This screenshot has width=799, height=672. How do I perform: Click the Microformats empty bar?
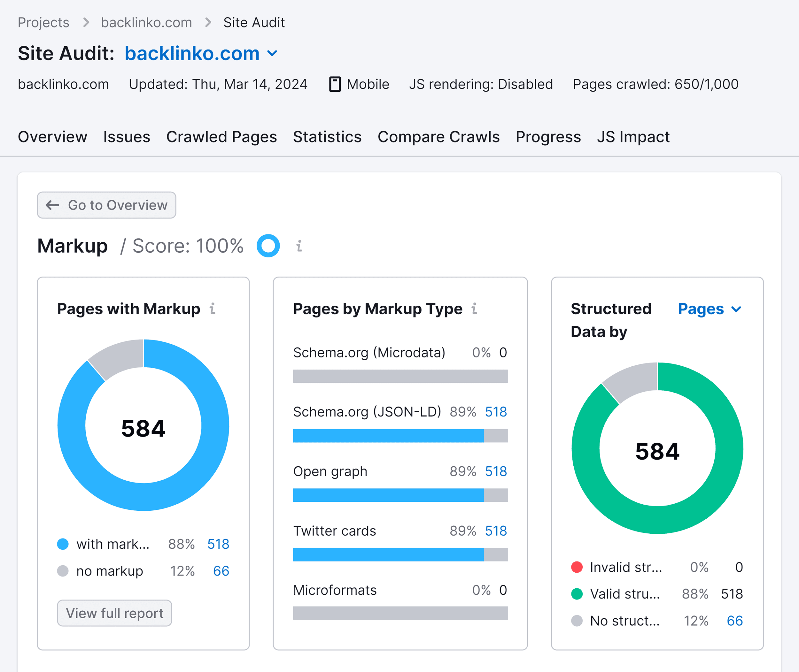pyautogui.click(x=400, y=613)
